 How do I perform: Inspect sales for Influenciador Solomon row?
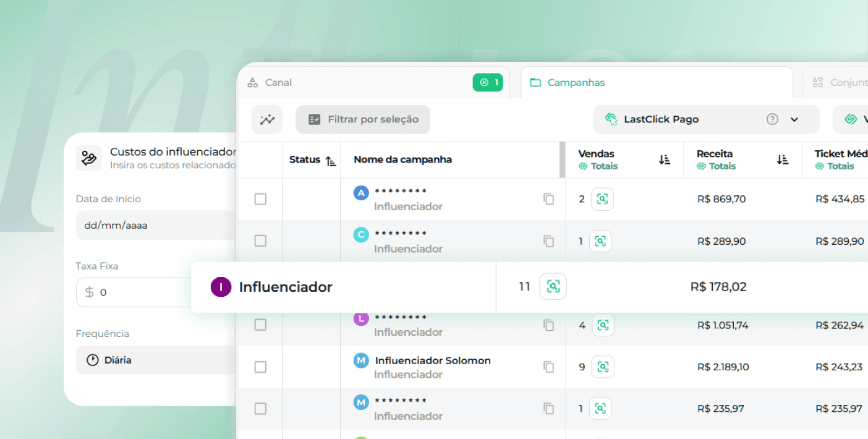[603, 367]
